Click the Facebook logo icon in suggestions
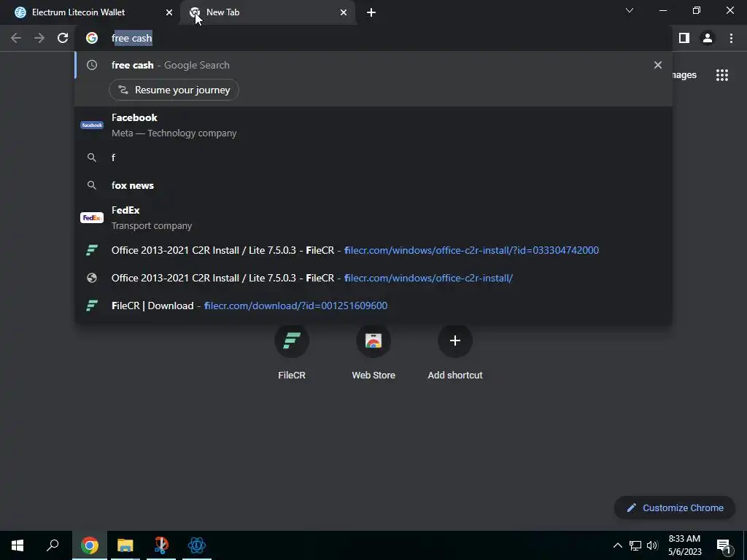 point(92,125)
